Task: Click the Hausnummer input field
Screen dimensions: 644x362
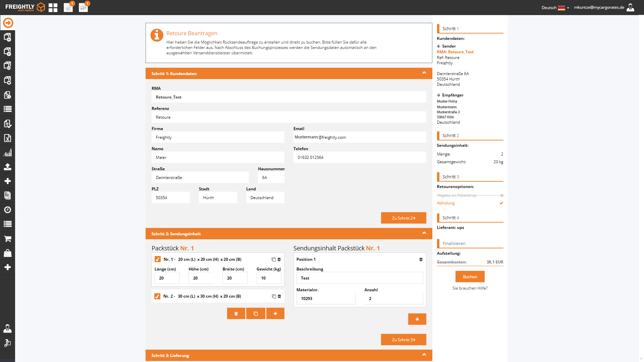Action: pos(271,177)
